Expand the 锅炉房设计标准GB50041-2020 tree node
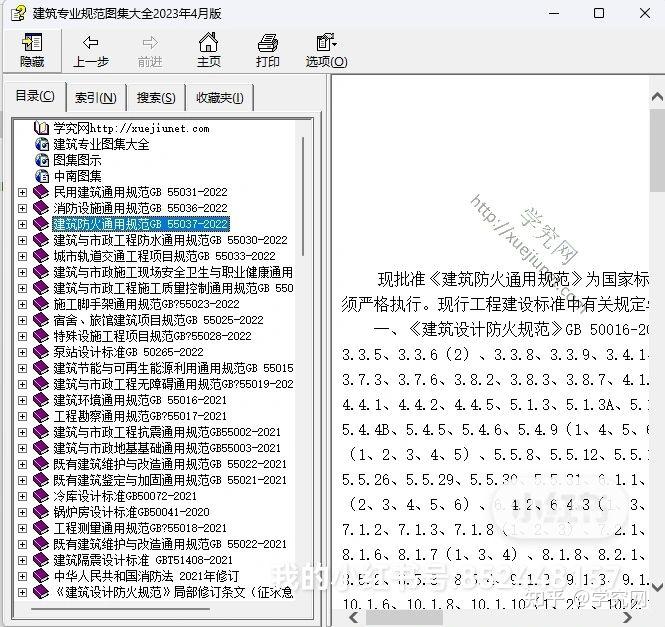The height and width of the screenshot is (627, 665). click(22, 512)
